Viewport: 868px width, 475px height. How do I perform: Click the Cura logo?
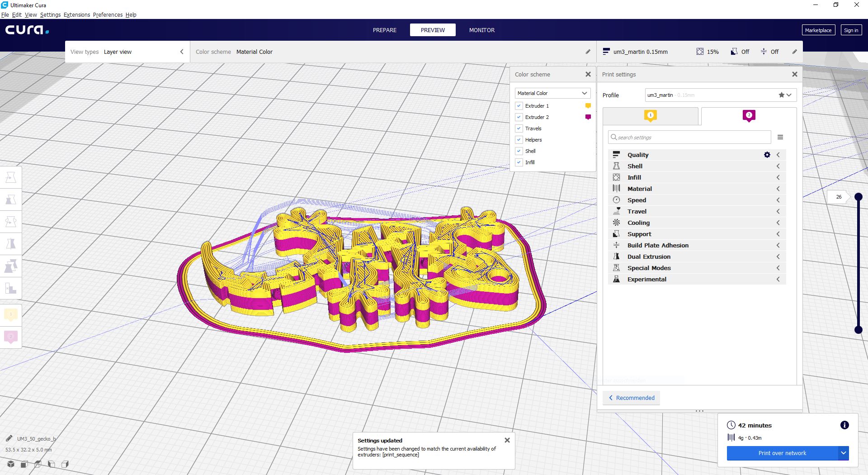pos(27,30)
